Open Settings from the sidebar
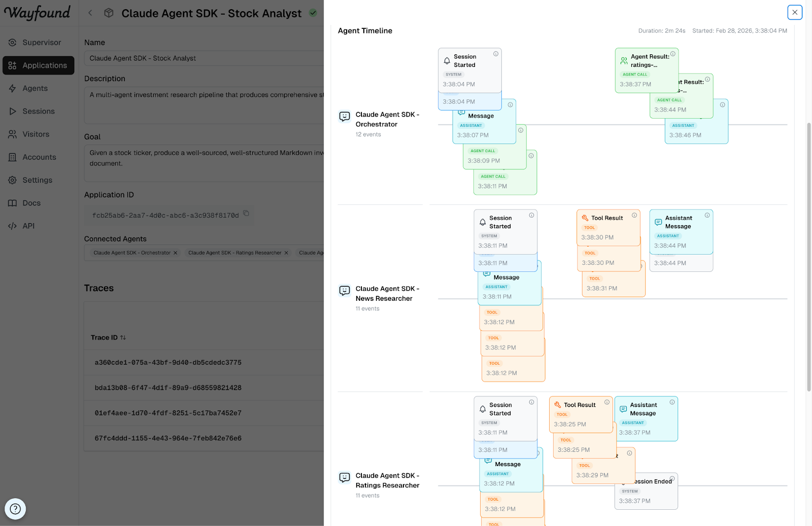 tap(38, 180)
